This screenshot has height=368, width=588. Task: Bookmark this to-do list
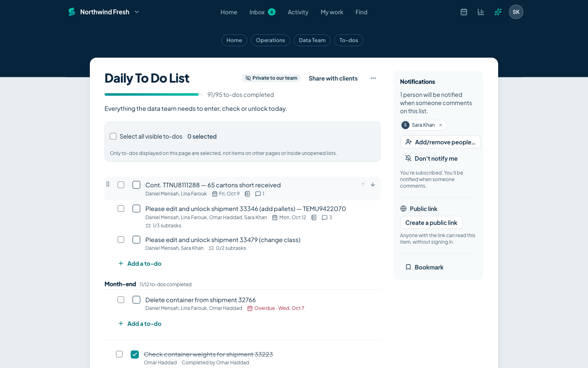(424, 267)
